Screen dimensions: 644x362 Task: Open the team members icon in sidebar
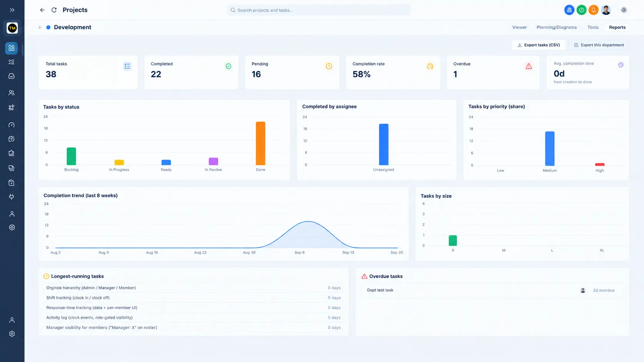(x=12, y=93)
